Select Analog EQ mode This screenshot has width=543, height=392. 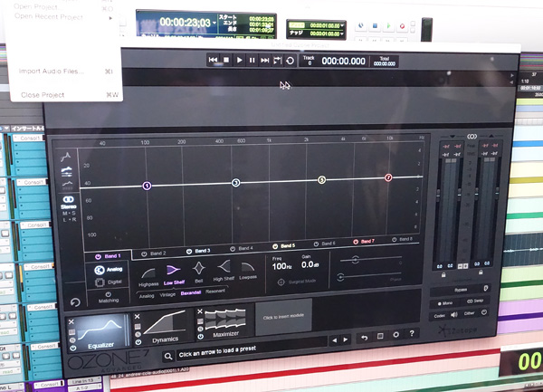[109, 270]
